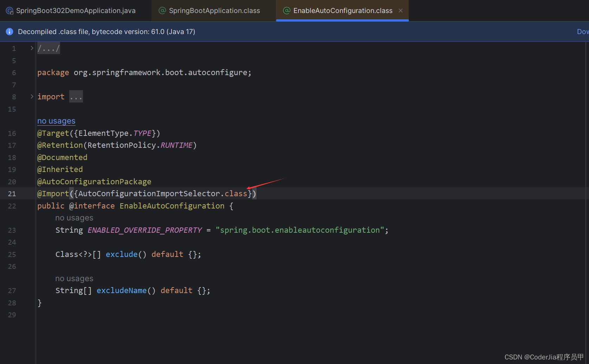
Task: Click the folded import ellipsis placeholder
Action: pos(76,97)
